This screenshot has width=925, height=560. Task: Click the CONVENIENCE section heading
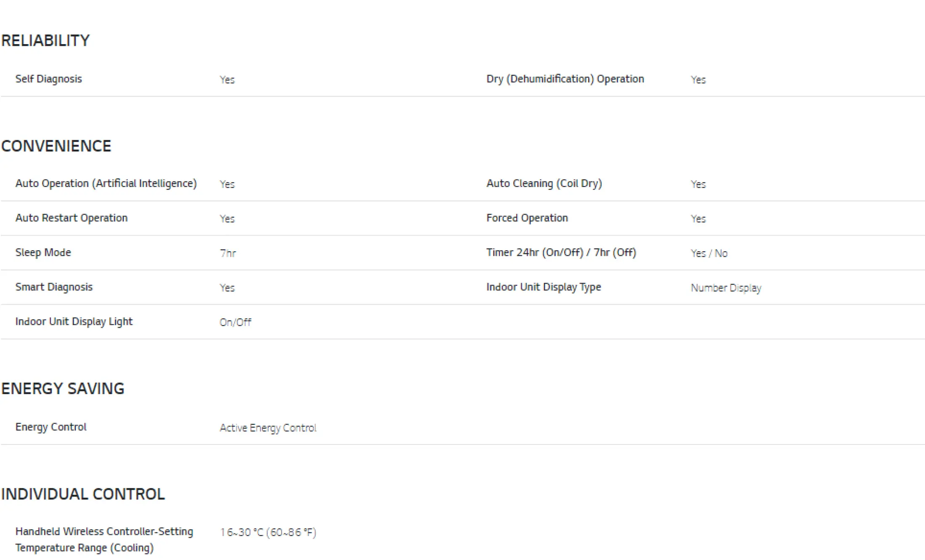[x=56, y=146]
